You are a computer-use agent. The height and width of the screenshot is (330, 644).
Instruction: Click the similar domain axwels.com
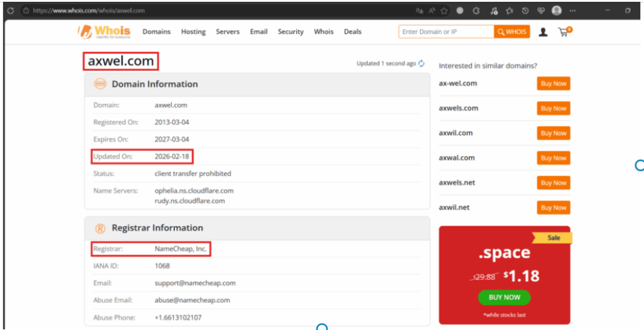[458, 108]
